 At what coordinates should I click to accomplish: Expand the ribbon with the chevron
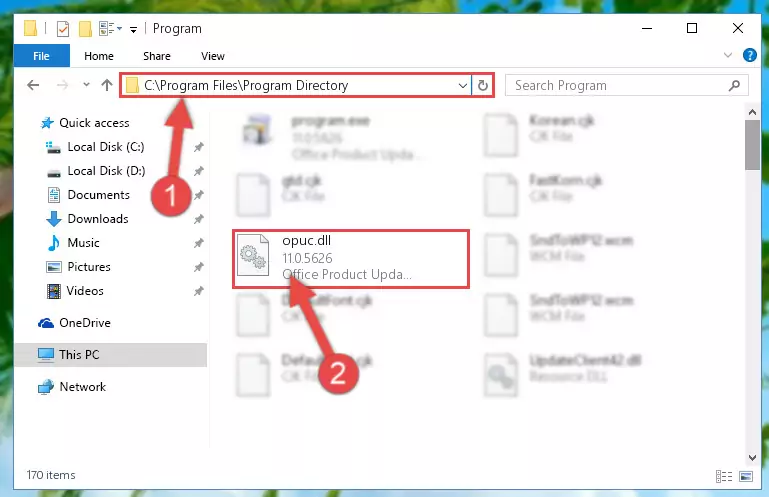[728, 55]
